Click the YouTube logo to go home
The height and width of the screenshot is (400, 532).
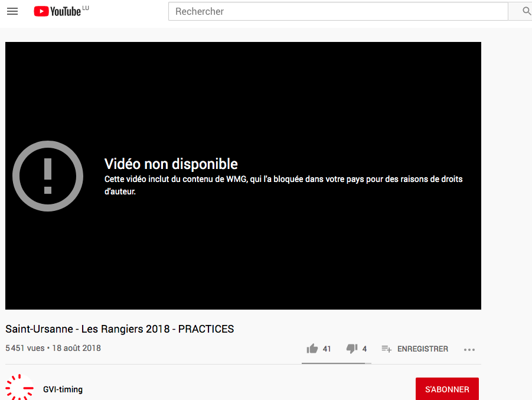pyautogui.click(x=57, y=11)
